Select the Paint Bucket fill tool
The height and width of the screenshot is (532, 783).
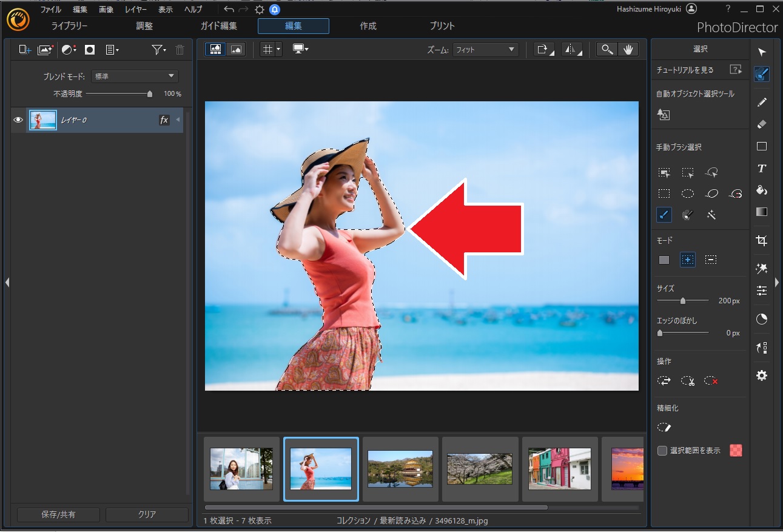pos(762,190)
